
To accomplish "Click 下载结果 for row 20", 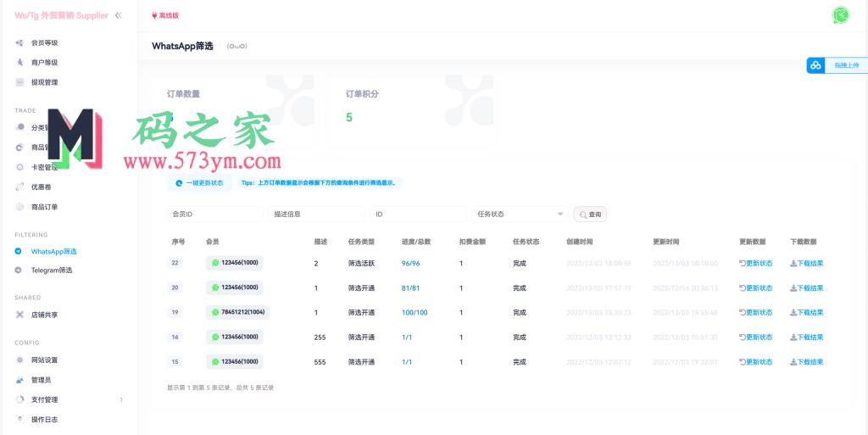I will 807,287.
